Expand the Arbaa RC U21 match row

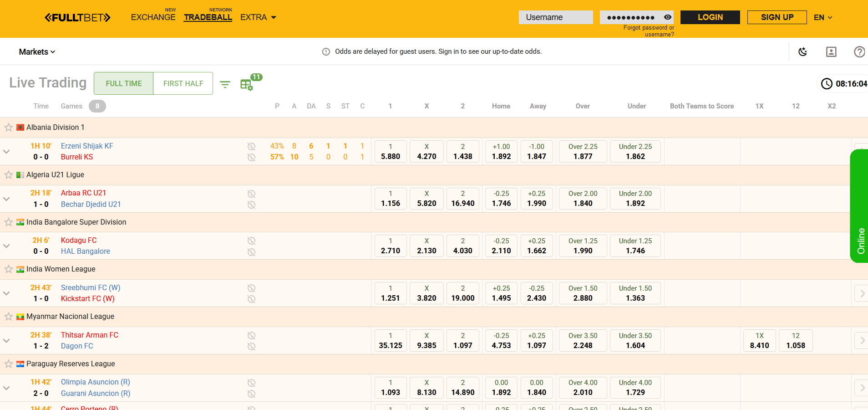[x=6, y=199]
